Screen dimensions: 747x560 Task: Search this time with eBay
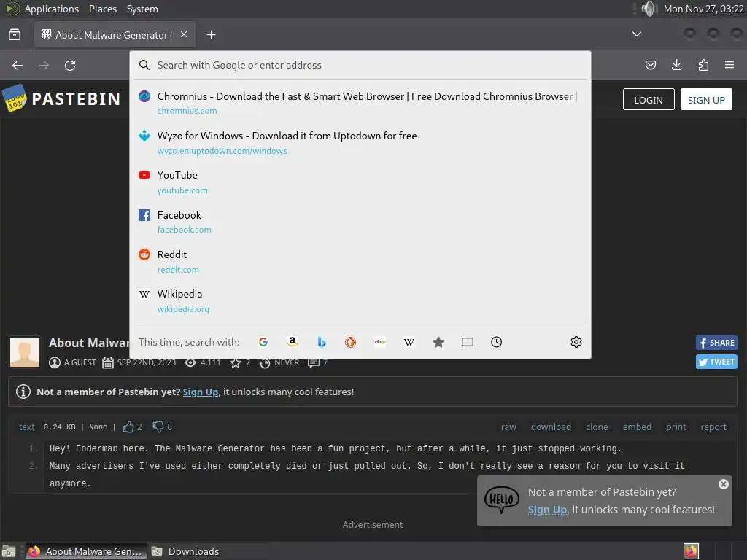pos(379,342)
